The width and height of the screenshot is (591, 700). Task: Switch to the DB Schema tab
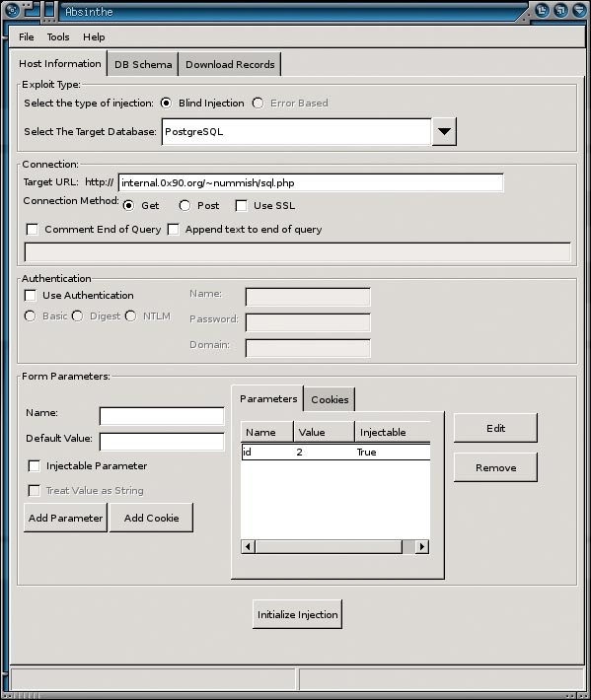pos(143,64)
